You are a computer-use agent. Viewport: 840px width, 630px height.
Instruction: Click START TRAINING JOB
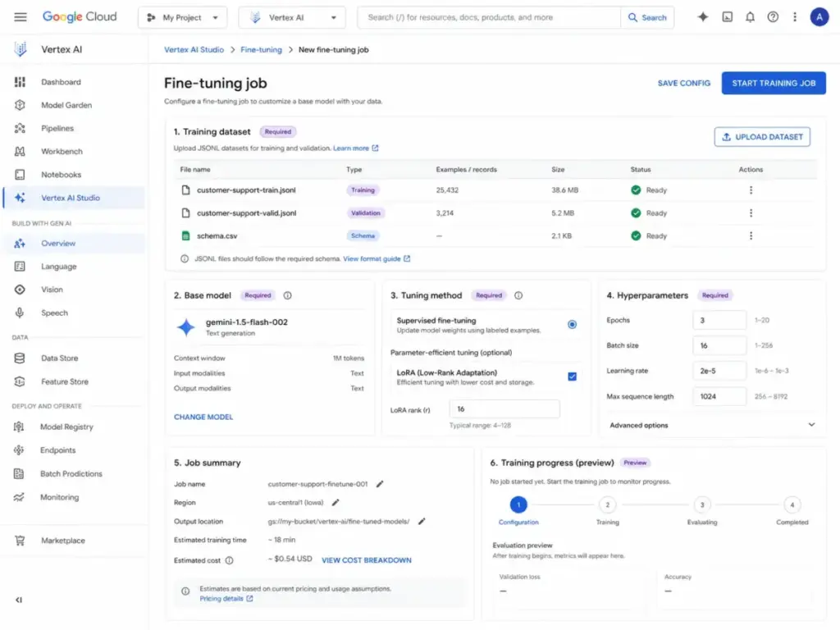click(774, 83)
